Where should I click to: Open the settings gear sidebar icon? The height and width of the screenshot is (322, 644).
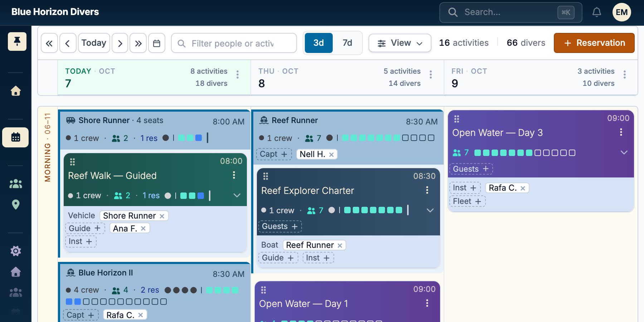tap(15, 251)
